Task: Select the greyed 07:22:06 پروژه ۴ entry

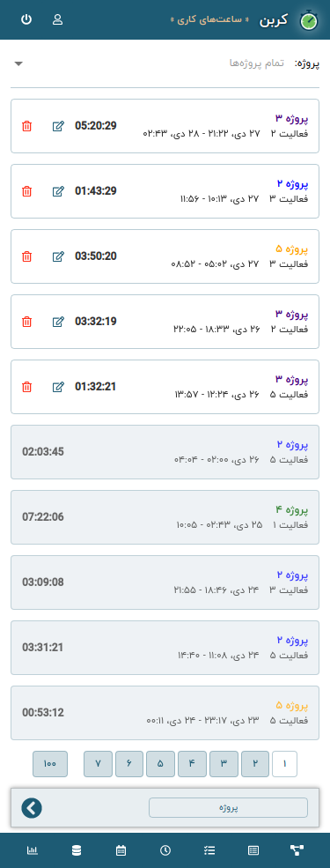Action: tap(165, 517)
